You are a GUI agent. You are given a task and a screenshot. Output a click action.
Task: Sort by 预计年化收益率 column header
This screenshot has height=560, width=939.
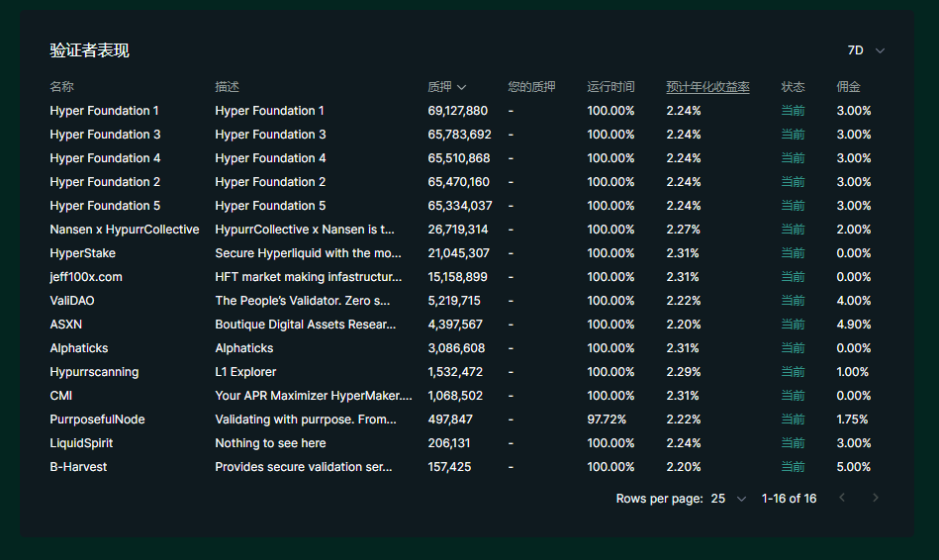[707, 87]
